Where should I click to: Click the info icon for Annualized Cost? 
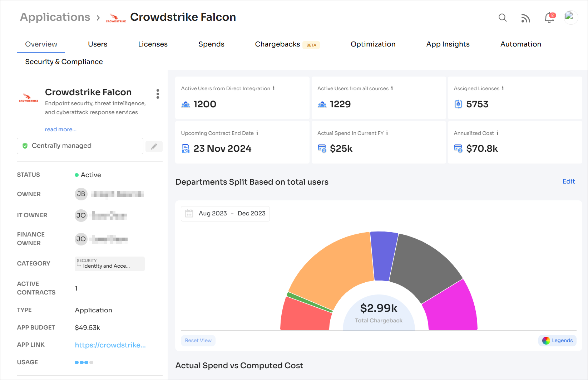pos(498,133)
